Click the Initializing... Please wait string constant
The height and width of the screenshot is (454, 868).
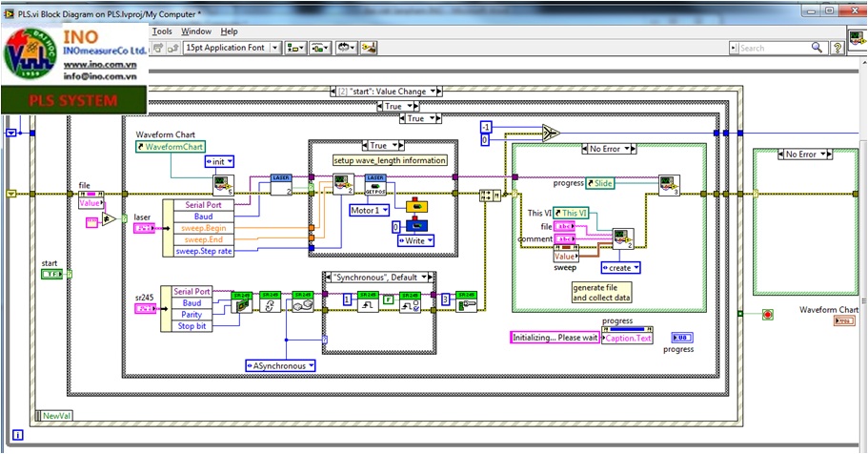tap(555, 338)
